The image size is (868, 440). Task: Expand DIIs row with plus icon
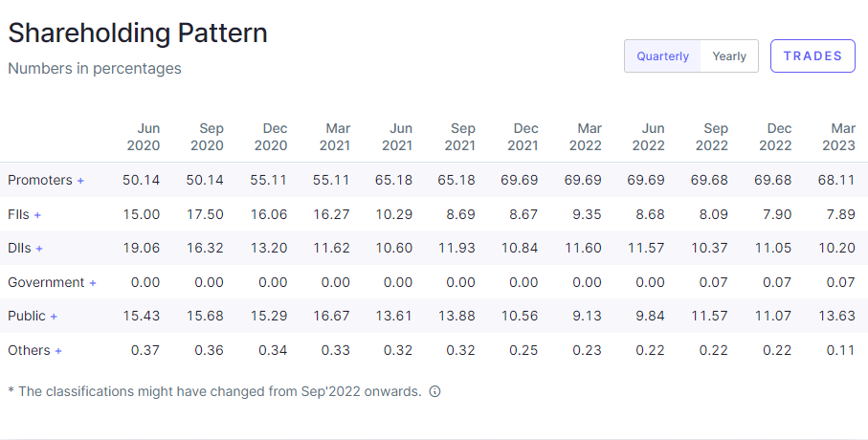[x=39, y=249]
